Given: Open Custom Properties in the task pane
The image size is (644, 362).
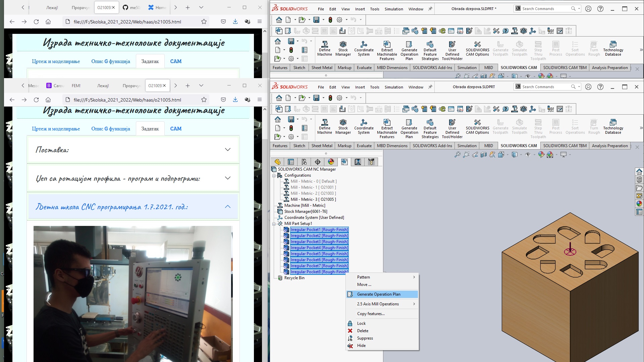Looking at the screenshot, I should [x=639, y=212].
